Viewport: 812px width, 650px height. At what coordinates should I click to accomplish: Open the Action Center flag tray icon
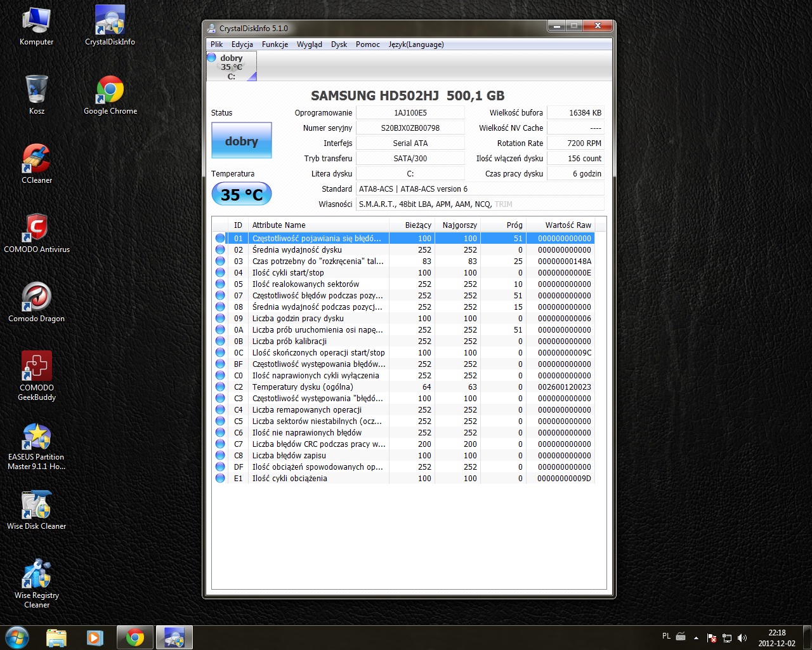(x=712, y=638)
